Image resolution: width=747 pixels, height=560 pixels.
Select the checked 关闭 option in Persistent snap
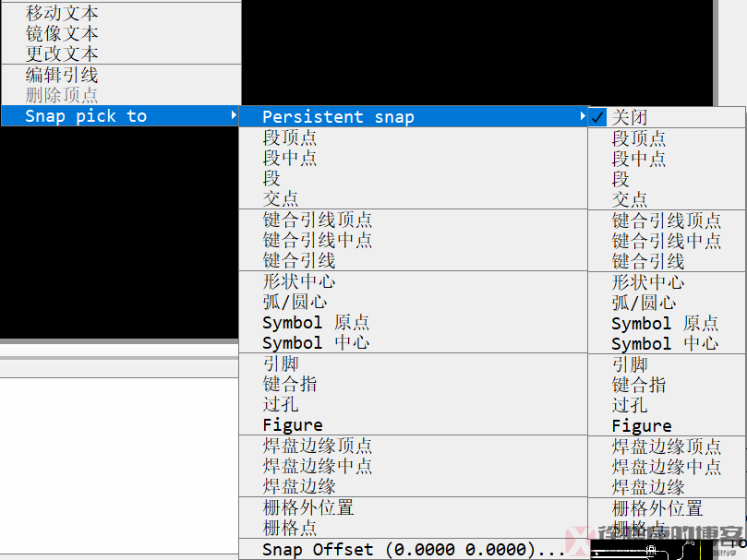pyautogui.click(x=630, y=117)
